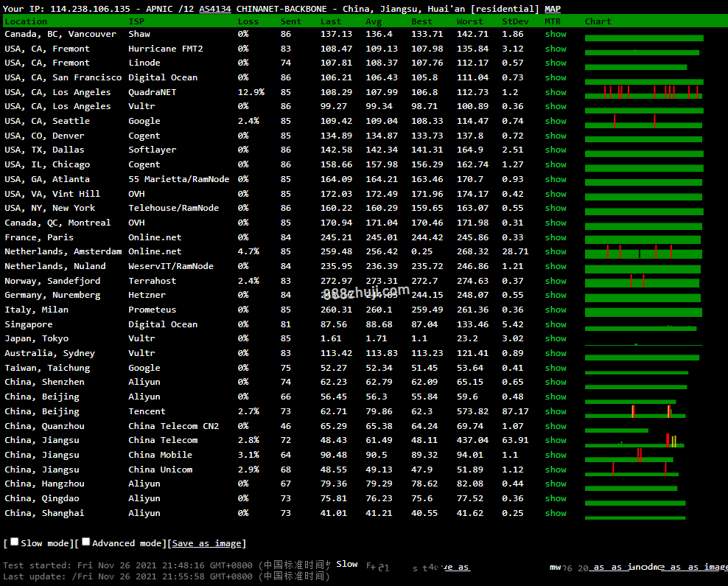Click the Save as image link

tap(206, 543)
